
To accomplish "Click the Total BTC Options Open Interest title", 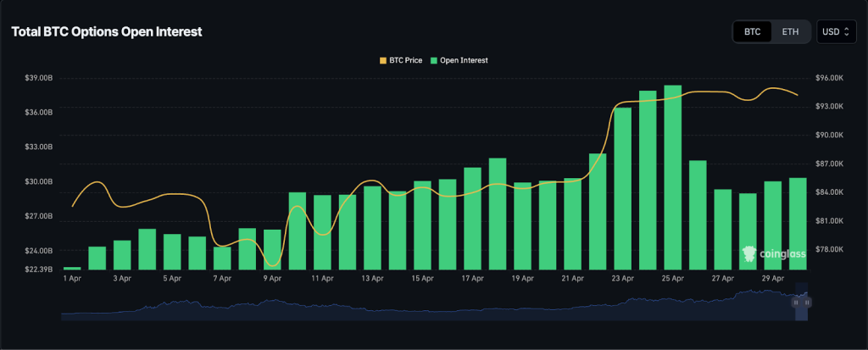I will tap(106, 31).
